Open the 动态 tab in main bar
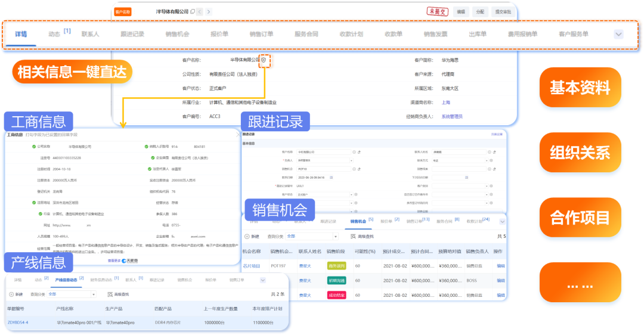The image size is (644, 335). (54, 34)
